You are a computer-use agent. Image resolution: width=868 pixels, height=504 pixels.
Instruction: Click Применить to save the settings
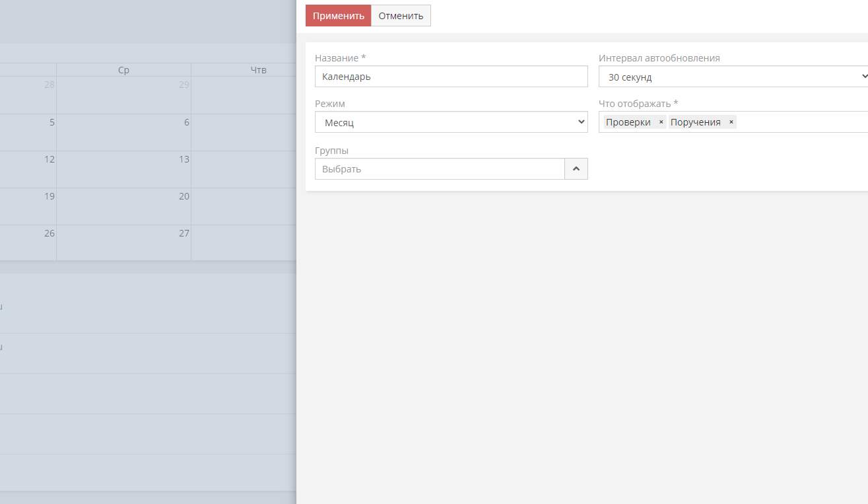pos(338,16)
